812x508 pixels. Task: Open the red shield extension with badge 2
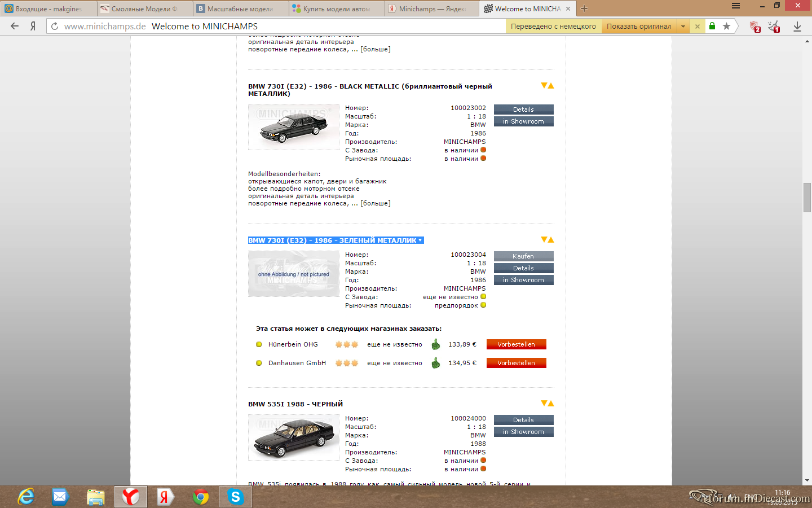(x=755, y=27)
